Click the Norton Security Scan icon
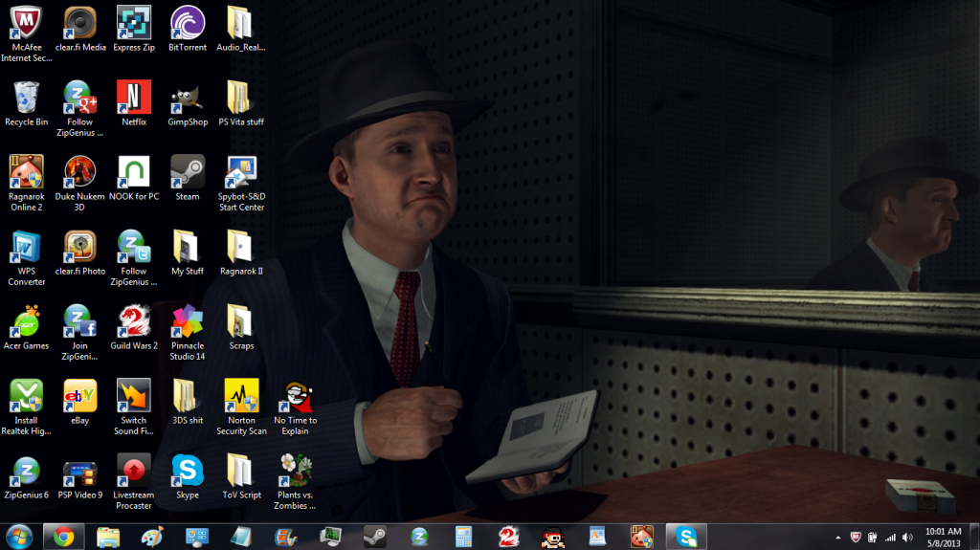 pyautogui.click(x=241, y=407)
